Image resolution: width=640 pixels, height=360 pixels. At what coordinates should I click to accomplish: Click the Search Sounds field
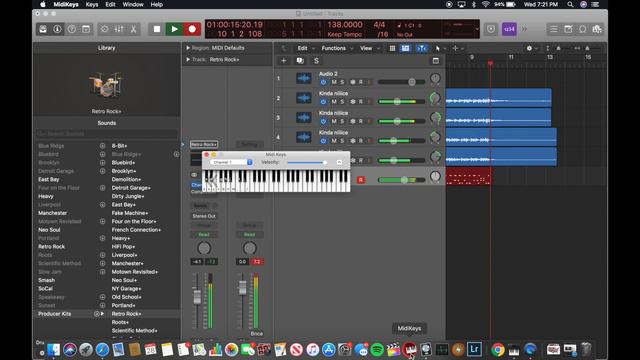click(x=107, y=134)
